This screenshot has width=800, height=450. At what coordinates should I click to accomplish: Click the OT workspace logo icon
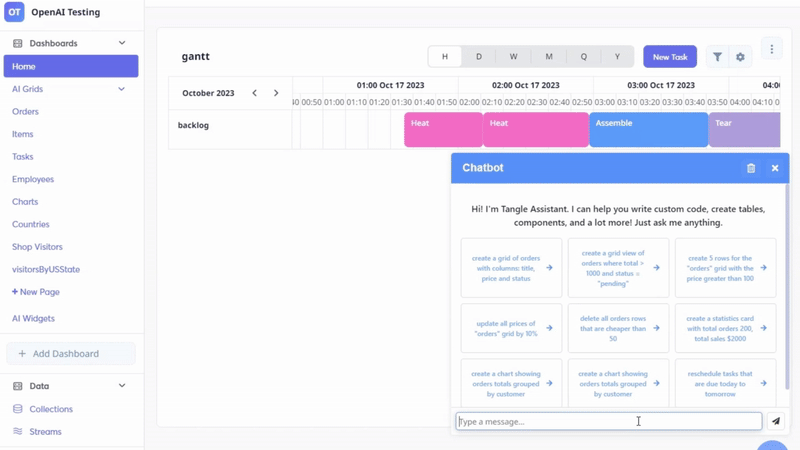pyautogui.click(x=14, y=12)
